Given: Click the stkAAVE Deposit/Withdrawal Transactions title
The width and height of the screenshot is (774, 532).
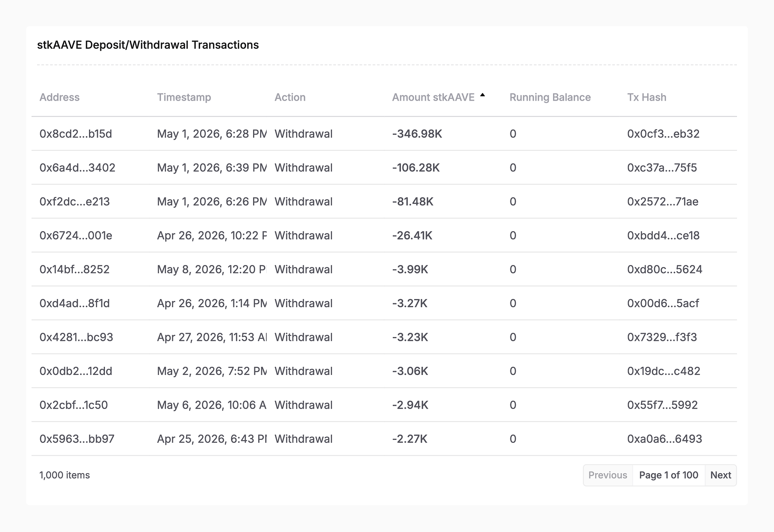Looking at the screenshot, I should tap(148, 45).
